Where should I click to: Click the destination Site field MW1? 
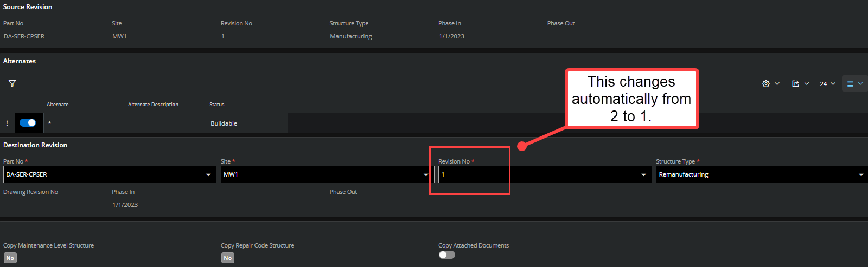coord(327,174)
